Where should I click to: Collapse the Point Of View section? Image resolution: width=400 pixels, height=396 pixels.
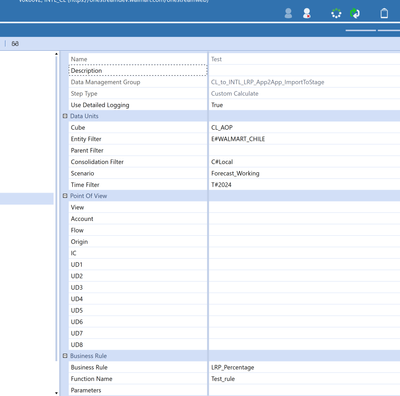pos(65,196)
